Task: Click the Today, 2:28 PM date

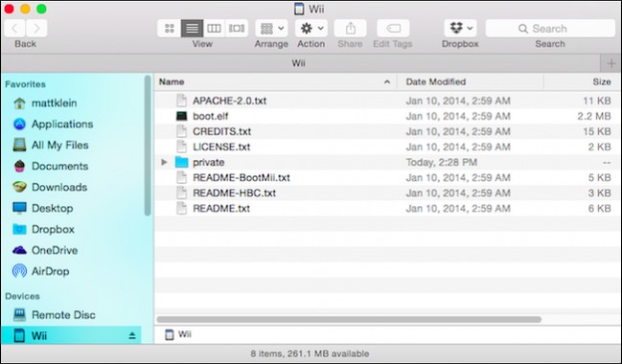Action: click(x=442, y=162)
